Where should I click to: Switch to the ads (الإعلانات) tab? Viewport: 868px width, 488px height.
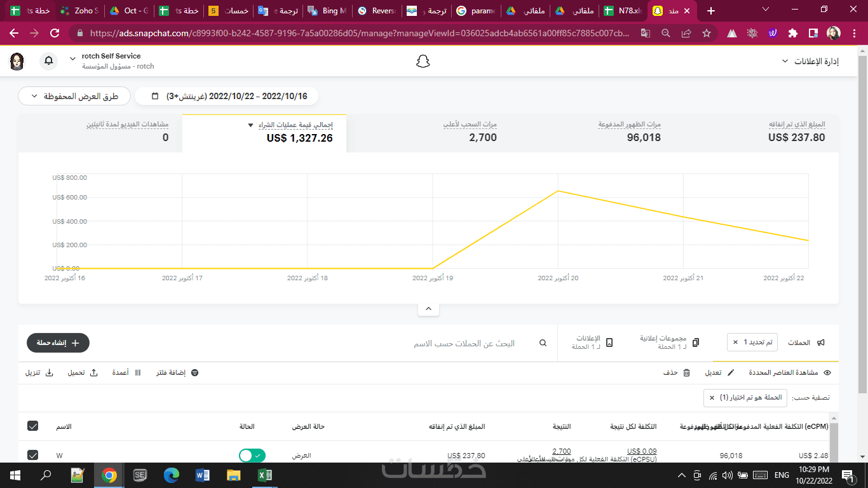click(592, 342)
